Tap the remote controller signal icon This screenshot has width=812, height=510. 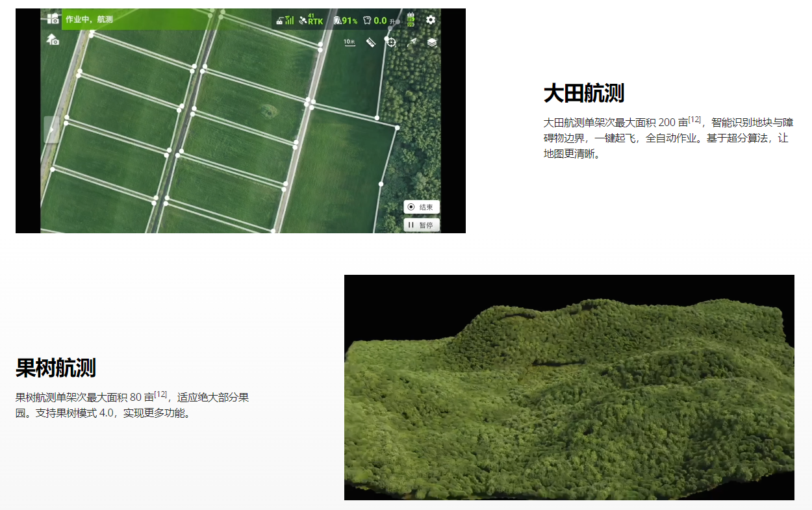(x=285, y=20)
